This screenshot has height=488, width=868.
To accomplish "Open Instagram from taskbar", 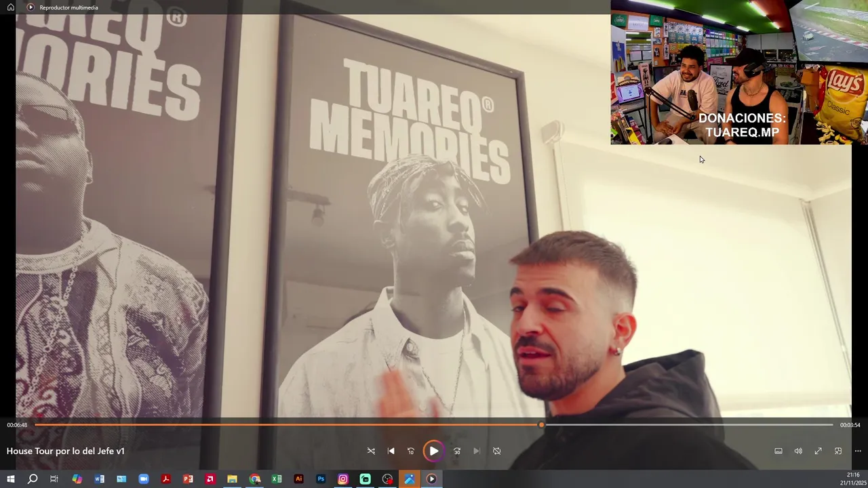I will coord(342,479).
